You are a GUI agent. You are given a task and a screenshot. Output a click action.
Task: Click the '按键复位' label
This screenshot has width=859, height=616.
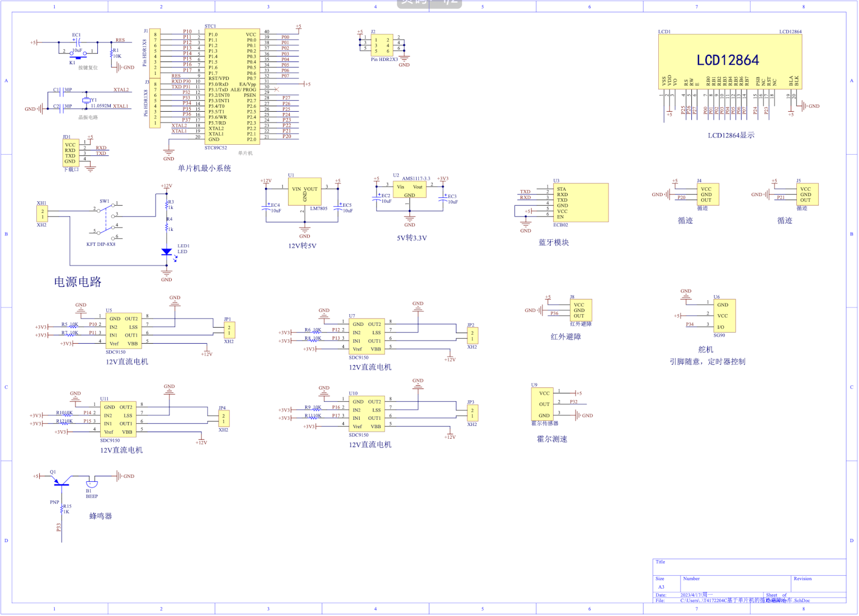pos(88,68)
